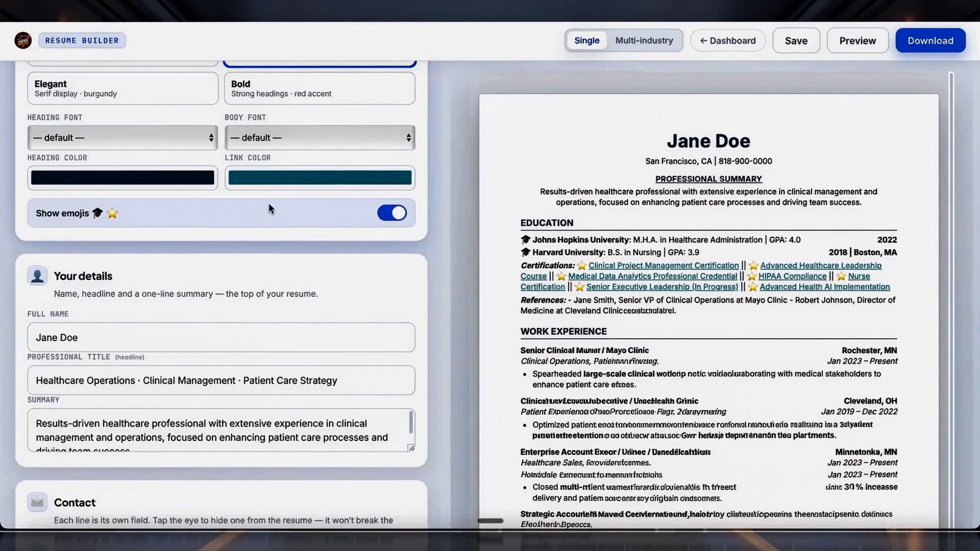Click the EDUCATION heading in preview
This screenshot has width=980, height=551.
pyautogui.click(x=547, y=223)
